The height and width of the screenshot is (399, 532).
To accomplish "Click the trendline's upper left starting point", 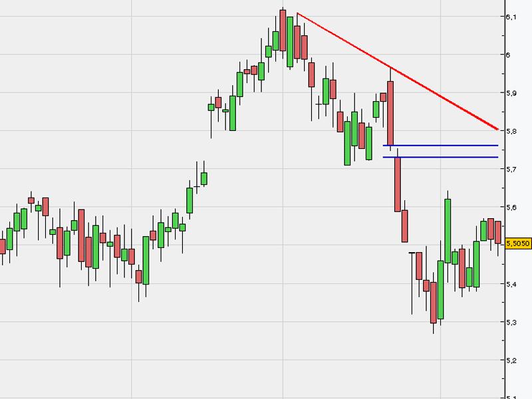I will coord(297,13).
